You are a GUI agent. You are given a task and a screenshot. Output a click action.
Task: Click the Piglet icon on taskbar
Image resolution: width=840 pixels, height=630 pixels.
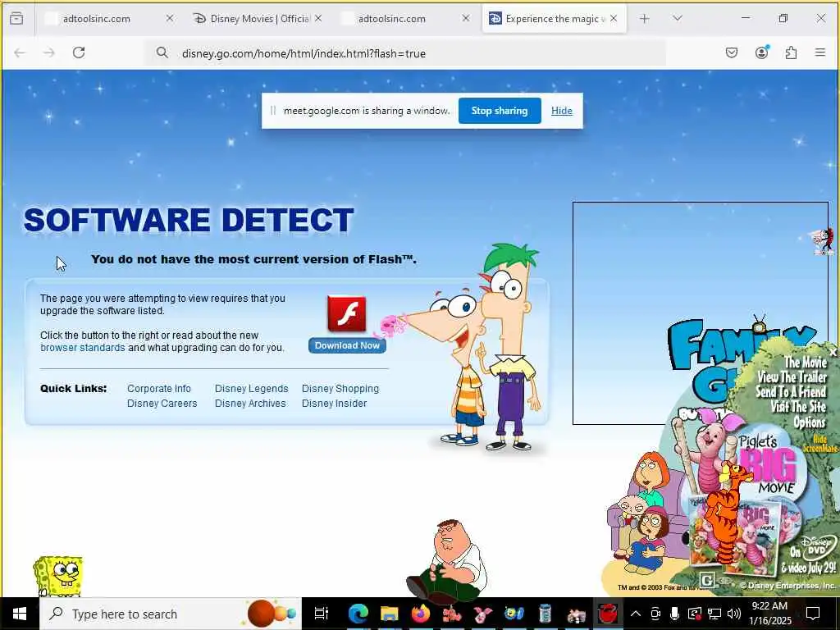point(482,614)
